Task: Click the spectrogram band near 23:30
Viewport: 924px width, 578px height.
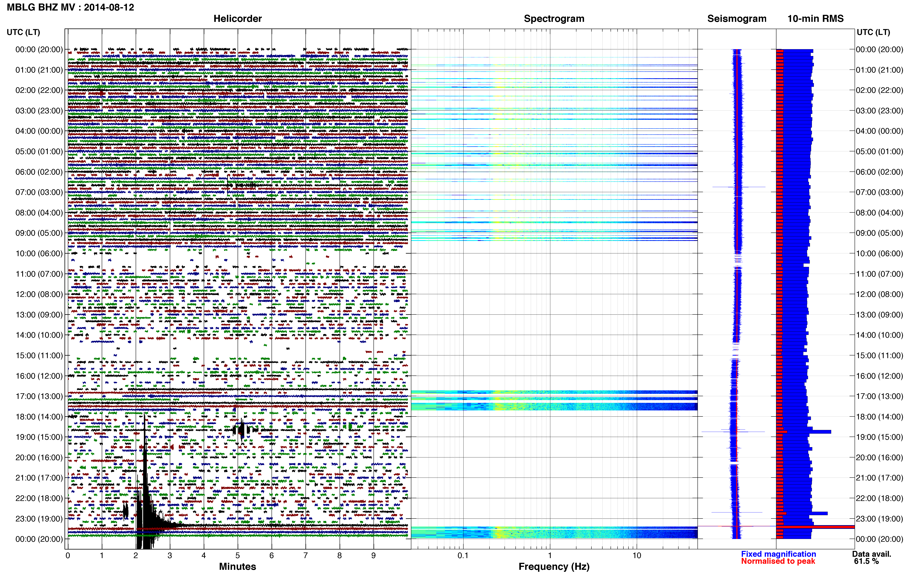Action: [x=554, y=532]
